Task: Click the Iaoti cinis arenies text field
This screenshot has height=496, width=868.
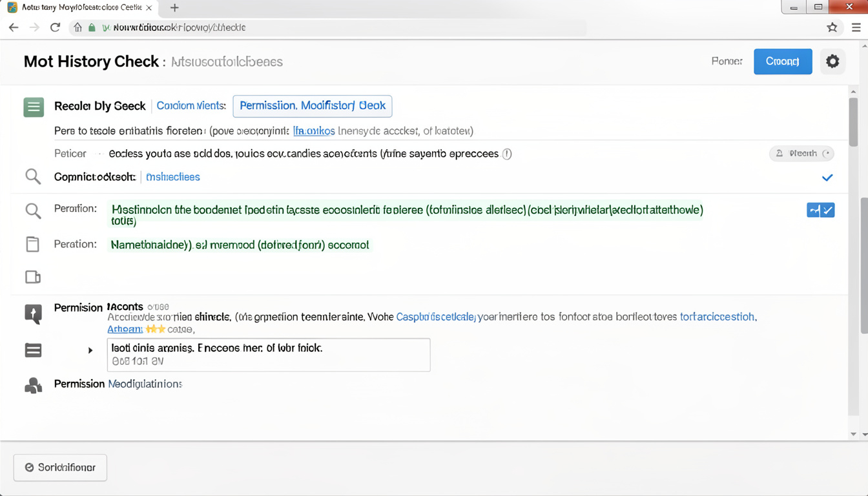Action: pyautogui.click(x=268, y=355)
